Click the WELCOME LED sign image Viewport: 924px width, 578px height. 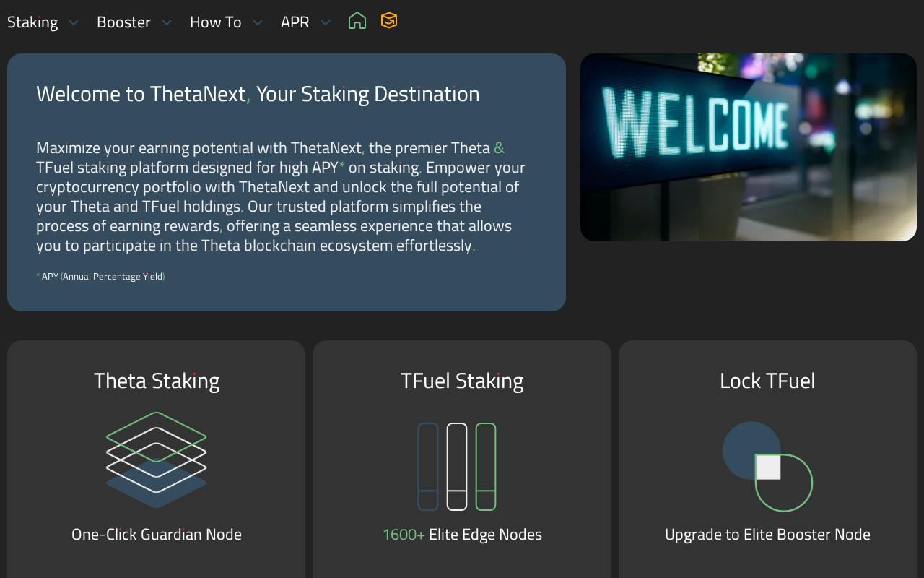tap(748, 147)
